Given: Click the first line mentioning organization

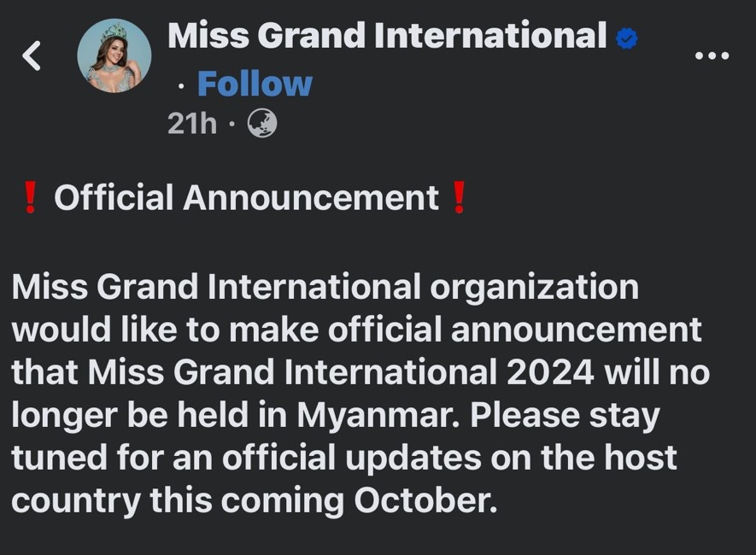Looking at the screenshot, I should coord(325,288).
